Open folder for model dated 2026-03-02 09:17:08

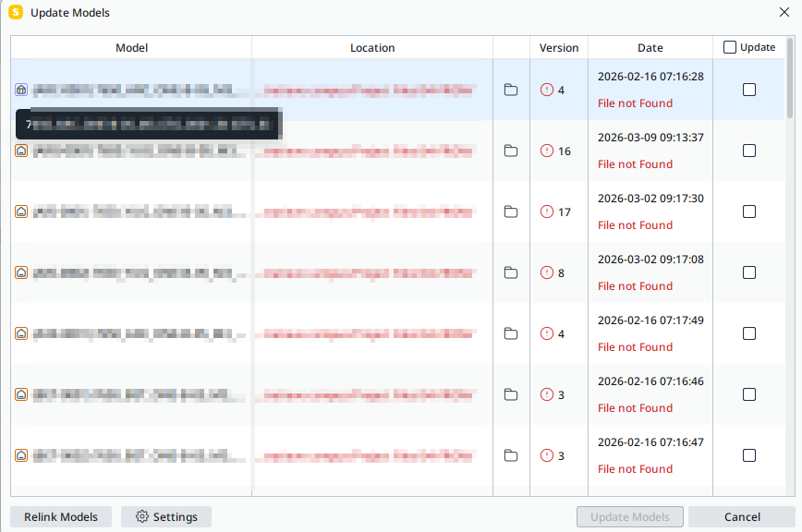510,272
